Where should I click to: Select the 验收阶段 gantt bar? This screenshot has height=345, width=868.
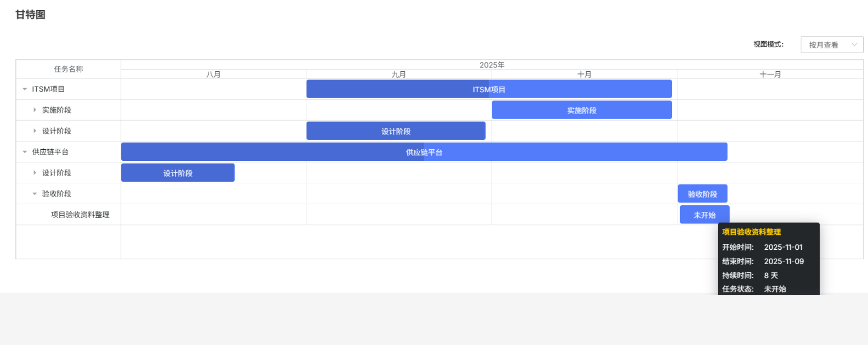(x=702, y=194)
